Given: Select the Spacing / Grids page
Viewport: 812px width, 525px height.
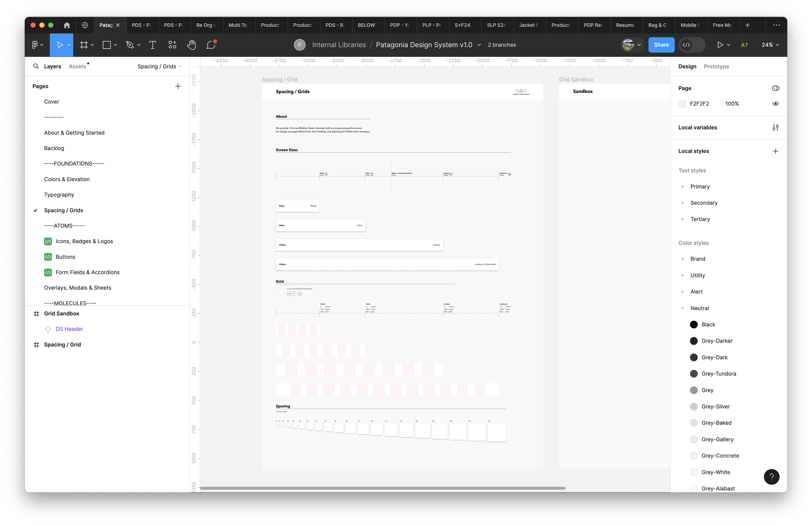Looking at the screenshot, I should pos(63,210).
